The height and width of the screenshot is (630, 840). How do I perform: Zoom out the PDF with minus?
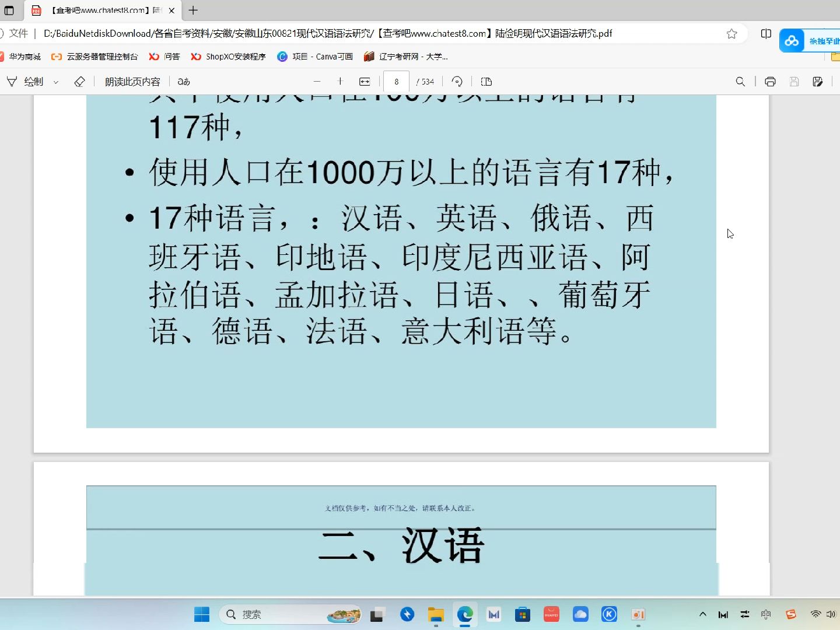click(317, 82)
